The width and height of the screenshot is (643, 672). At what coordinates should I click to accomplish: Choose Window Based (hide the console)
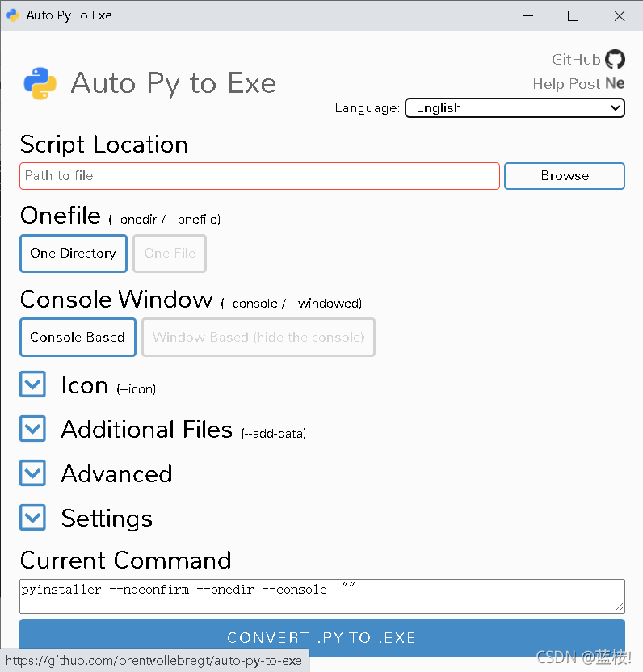click(x=258, y=338)
